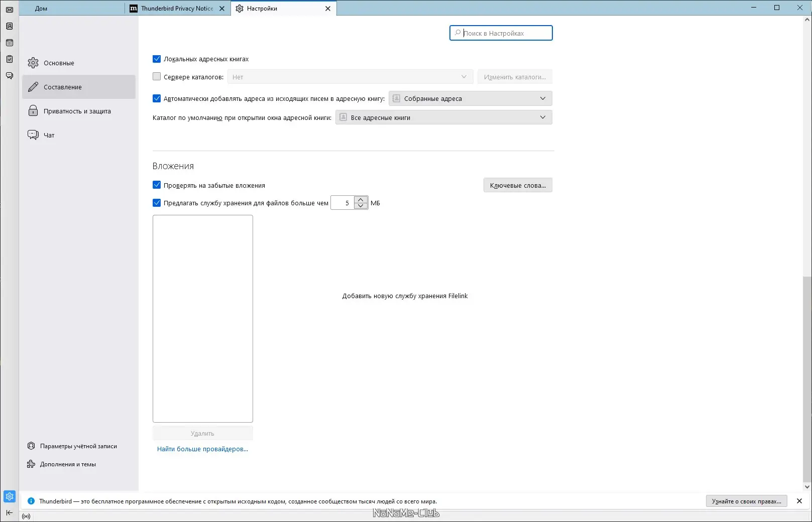
Task: Click the megabyte size field showing 5
Action: pos(342,203)
